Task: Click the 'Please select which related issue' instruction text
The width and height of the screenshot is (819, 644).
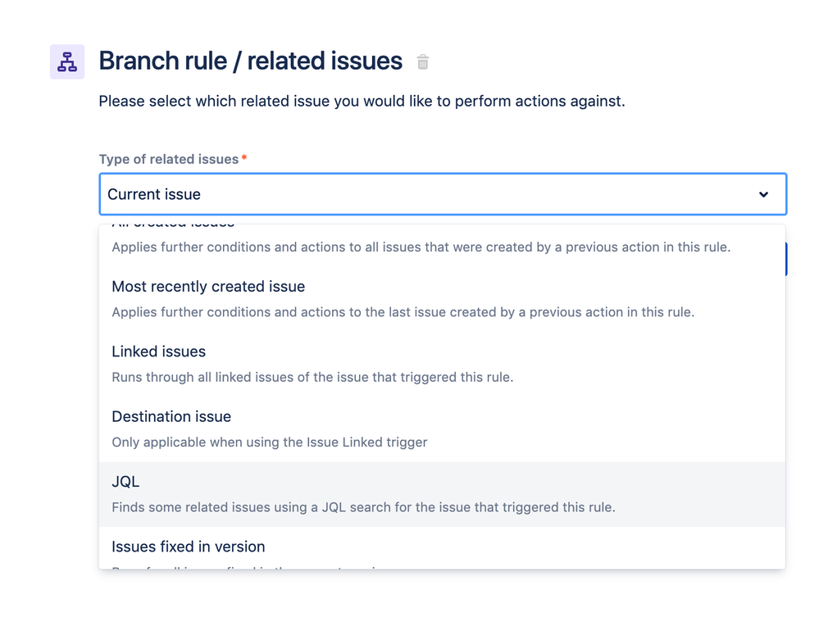Action: click(362, 102)
